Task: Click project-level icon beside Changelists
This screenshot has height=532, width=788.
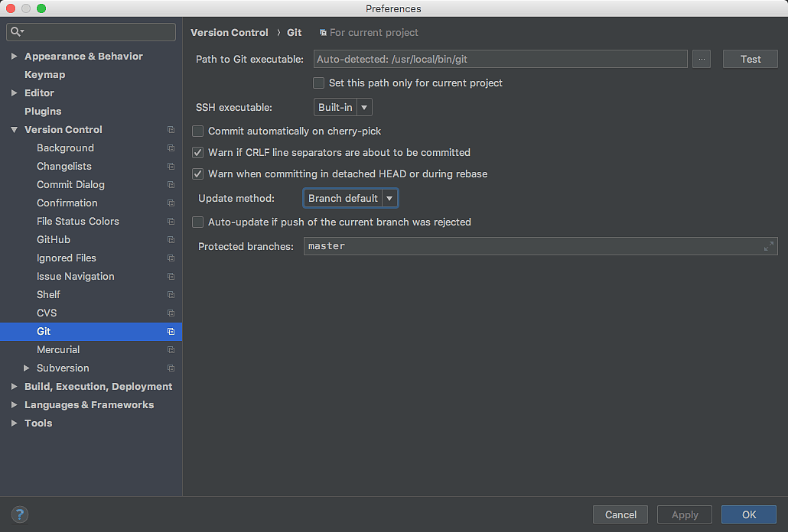Action: 171,167
